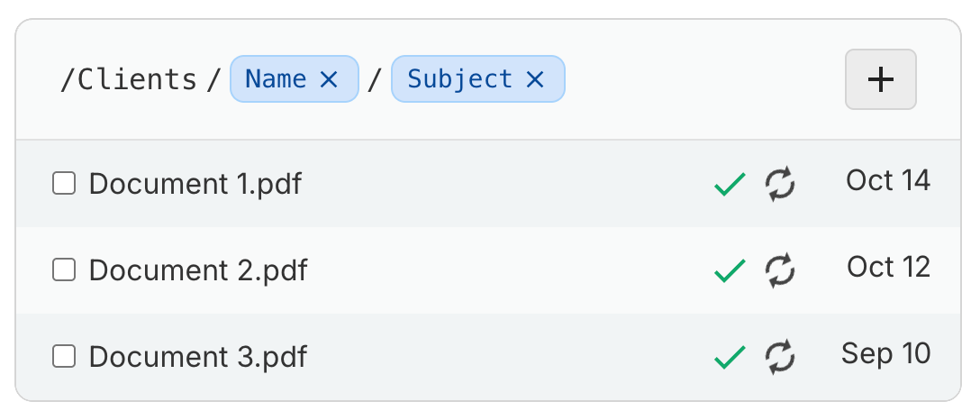Open the Document 1.pdf file

pyautogui.click(x=195, y=184)
